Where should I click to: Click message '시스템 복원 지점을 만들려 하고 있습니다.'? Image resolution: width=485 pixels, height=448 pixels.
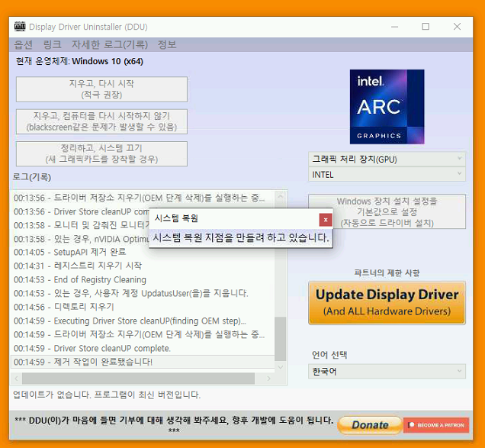pyautogui.click(x=241, y=238)
